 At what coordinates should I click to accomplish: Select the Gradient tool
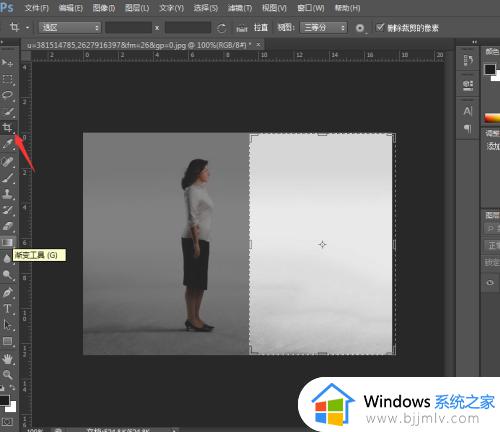[7, 242]
